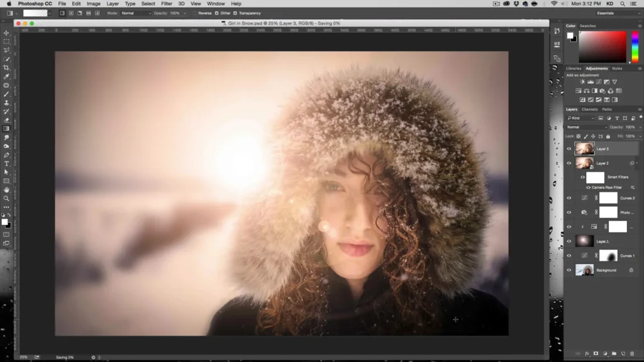Open the Filter menu
The width and height of the screenshot is (644, 362).
click(x=166, y=4)
